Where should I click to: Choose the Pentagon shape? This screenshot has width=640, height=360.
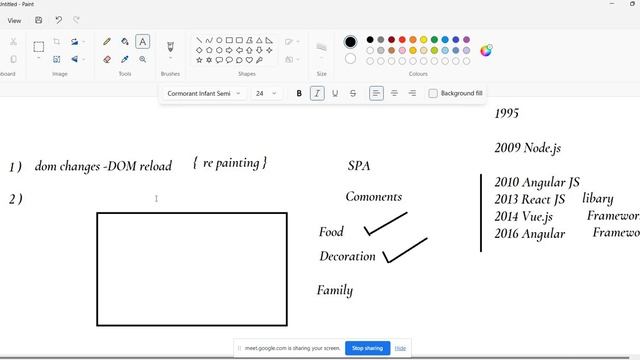[209, 50]
